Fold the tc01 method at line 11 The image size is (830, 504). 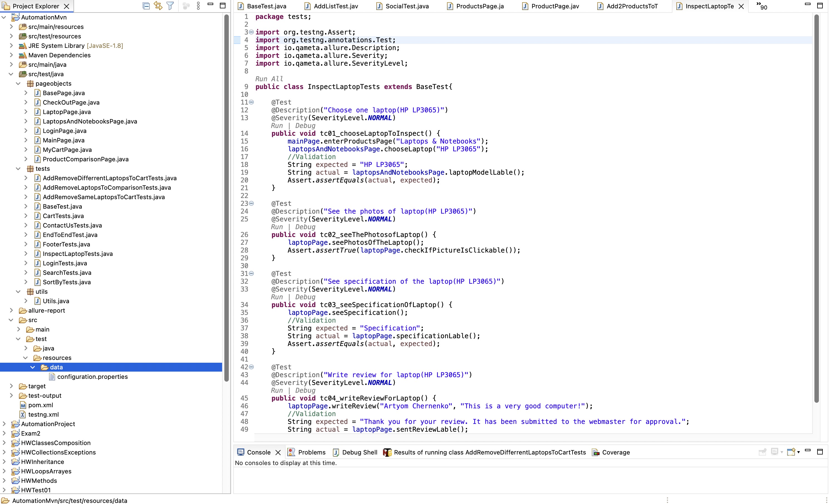pyautogui.click(x=251, y=102)
